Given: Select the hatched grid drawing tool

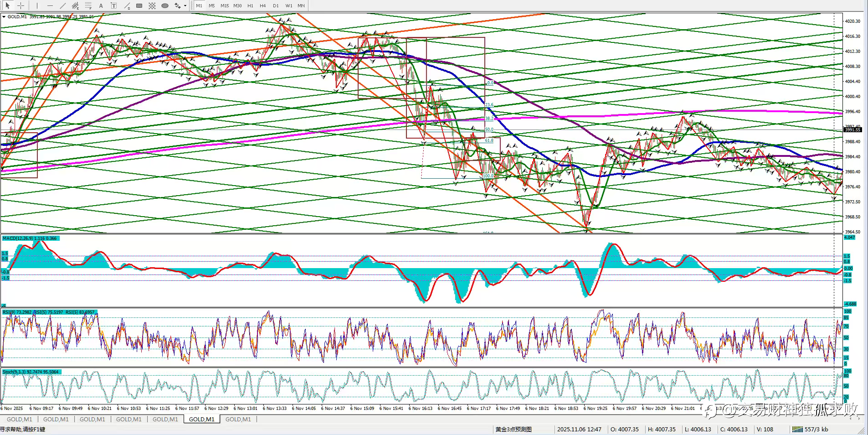Looking at the screenshot, I should [x=152, y=6].
